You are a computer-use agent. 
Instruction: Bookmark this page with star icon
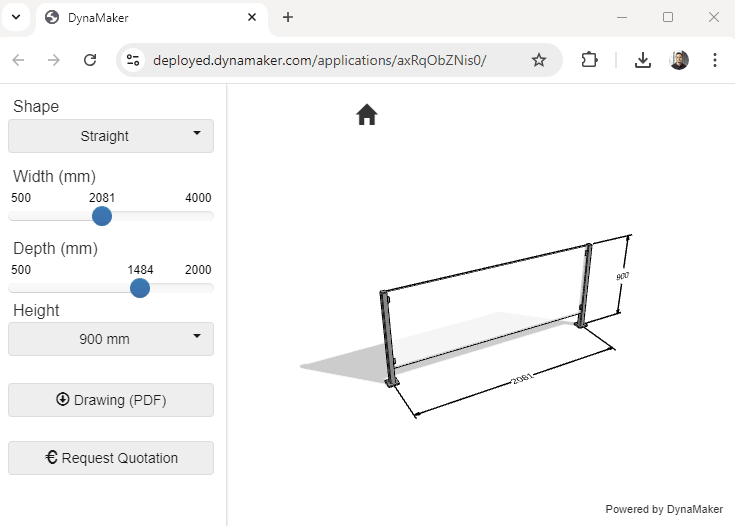[539, 60]
